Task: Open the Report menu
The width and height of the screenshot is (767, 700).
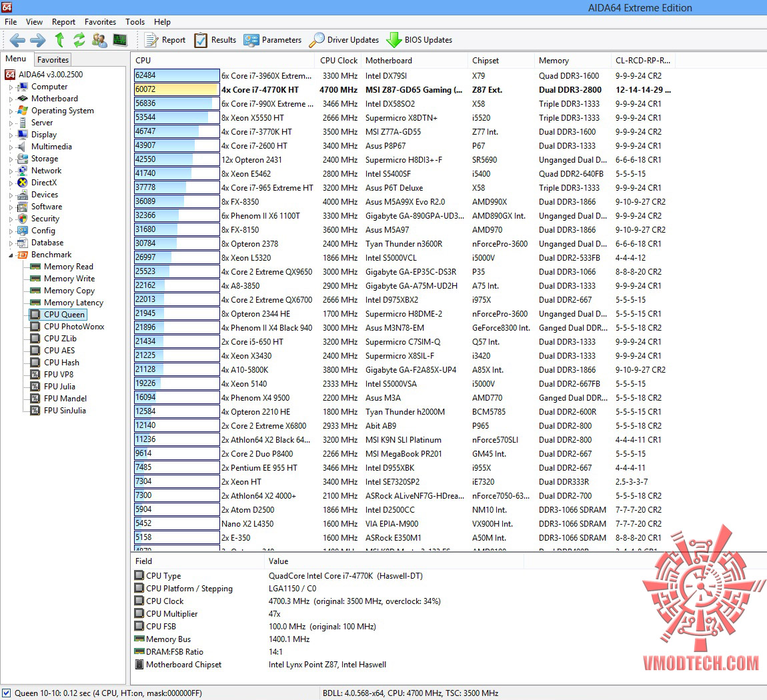Action: (63, 22)
